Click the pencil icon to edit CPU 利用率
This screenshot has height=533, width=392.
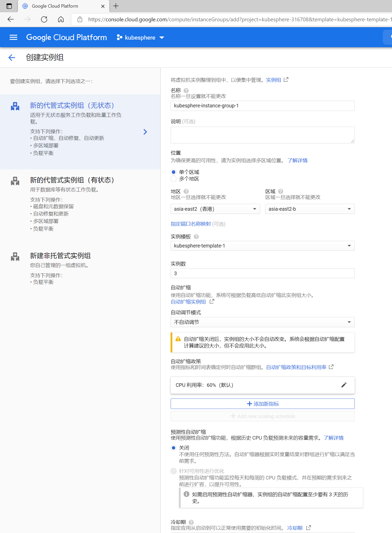[344, 385]
